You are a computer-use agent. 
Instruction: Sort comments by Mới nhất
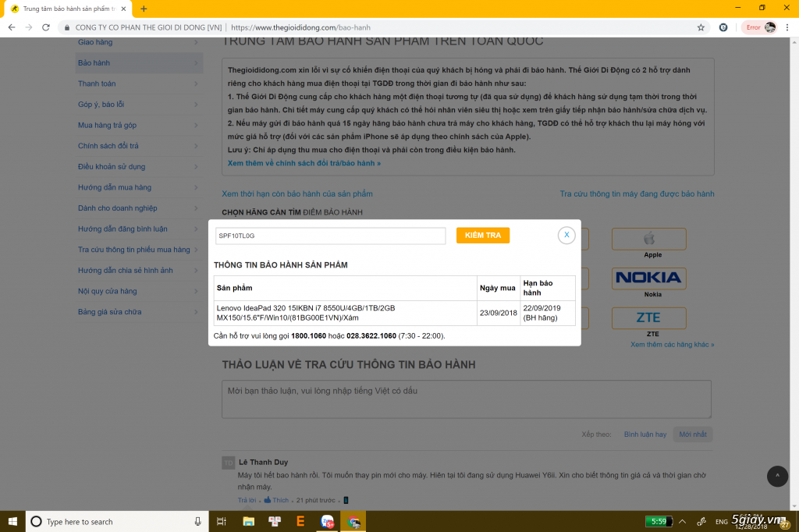693,434
